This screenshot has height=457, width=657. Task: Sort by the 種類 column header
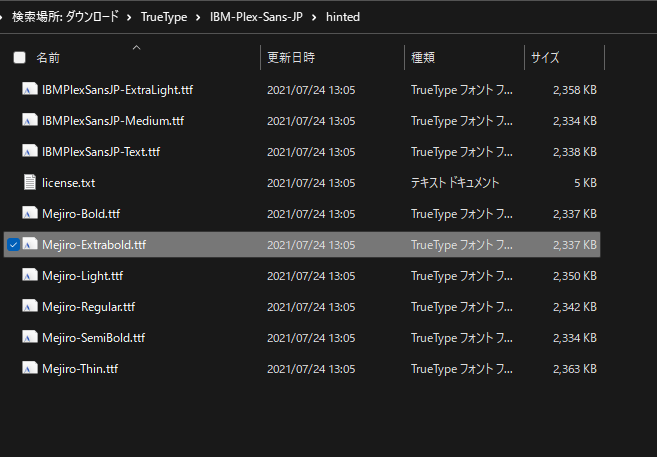(x=423, y=57)
